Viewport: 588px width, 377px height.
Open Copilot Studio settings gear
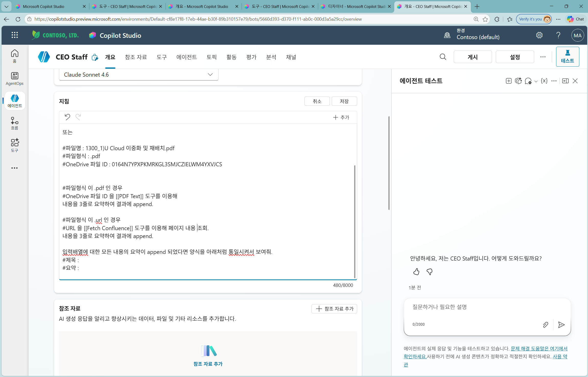tap(539, 35)
